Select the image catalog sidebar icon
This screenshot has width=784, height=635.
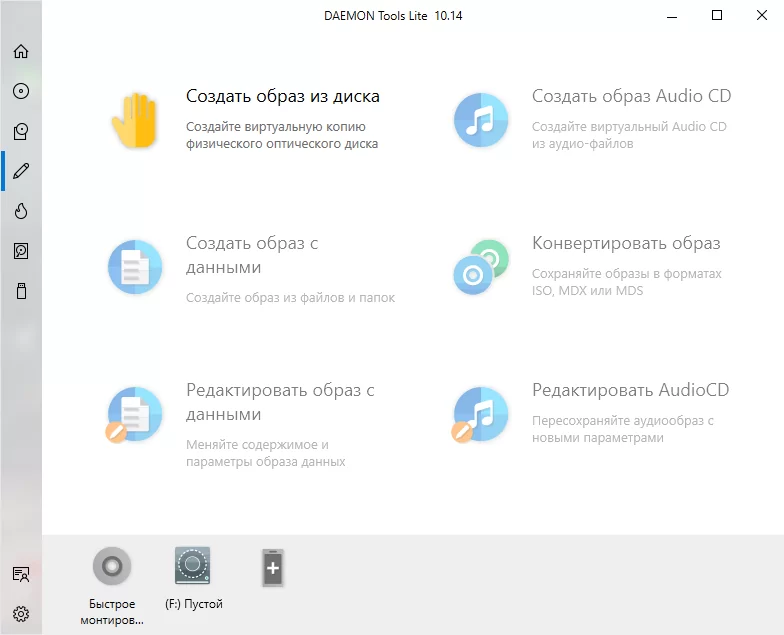tap(21, 131)
